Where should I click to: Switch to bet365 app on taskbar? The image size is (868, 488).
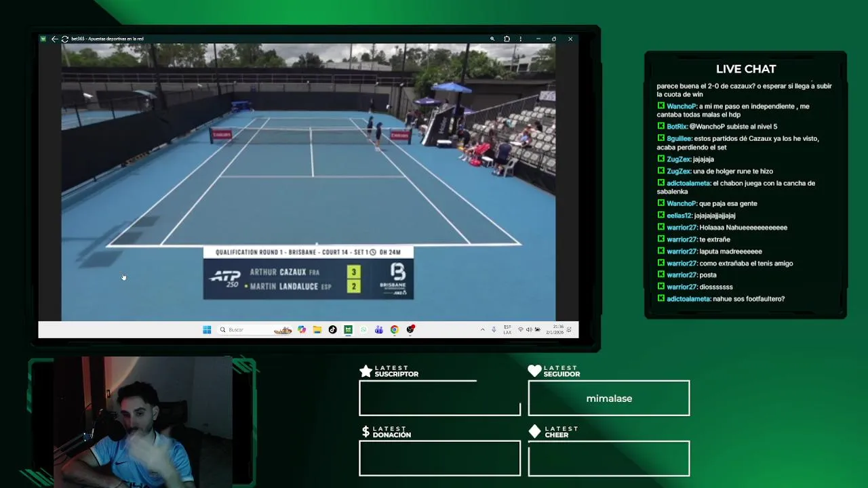tap(348, 329)
